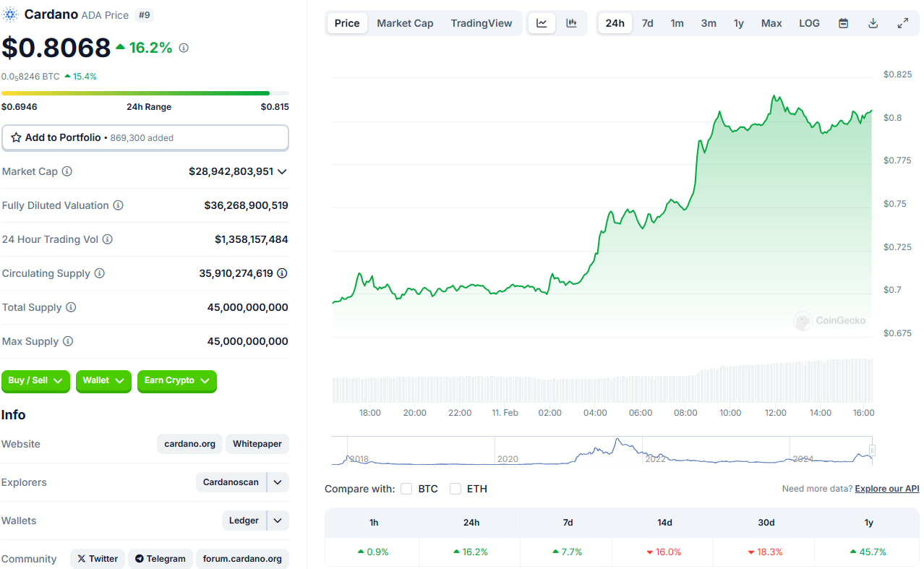Viewport: 924px width, 569px height.
Task: Click the 24h Range progress bar
Action: (145, 93)
